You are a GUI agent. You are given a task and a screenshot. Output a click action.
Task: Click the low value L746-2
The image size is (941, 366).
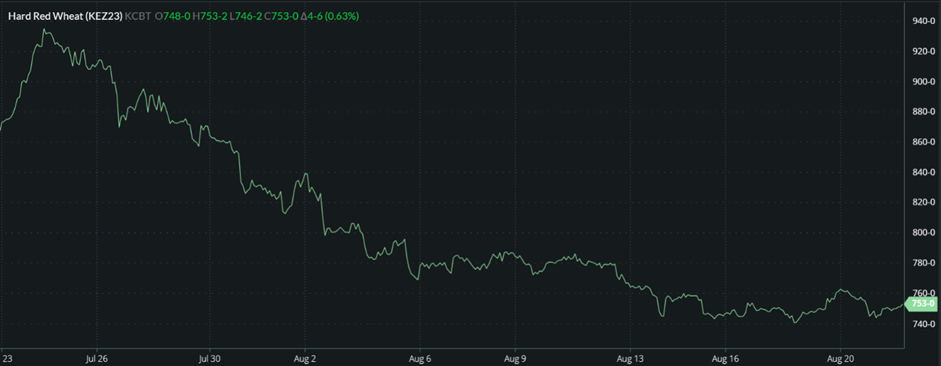click(x=246, y=17)
